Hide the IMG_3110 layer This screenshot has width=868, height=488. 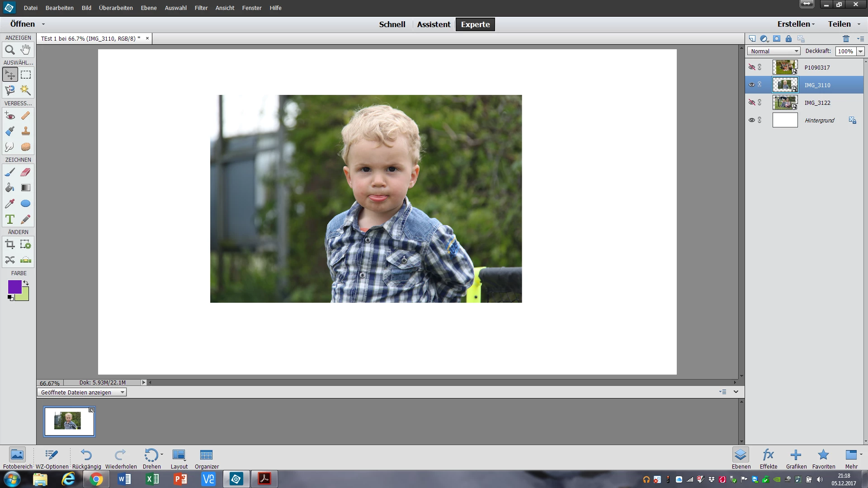coord(752,85)
